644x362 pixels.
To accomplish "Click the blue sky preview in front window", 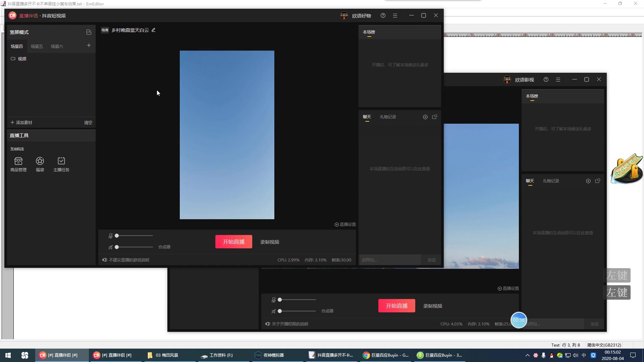I will 227,135.
